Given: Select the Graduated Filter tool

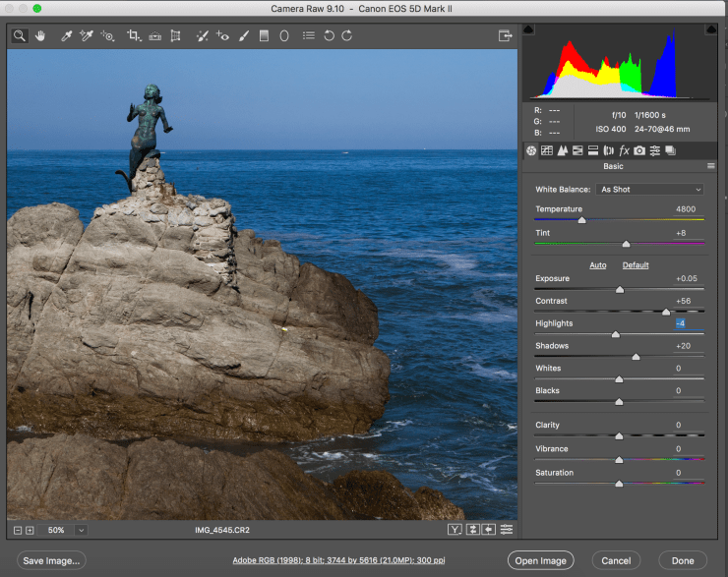Looking at the screenshot, I should click(x=264, y=35).
